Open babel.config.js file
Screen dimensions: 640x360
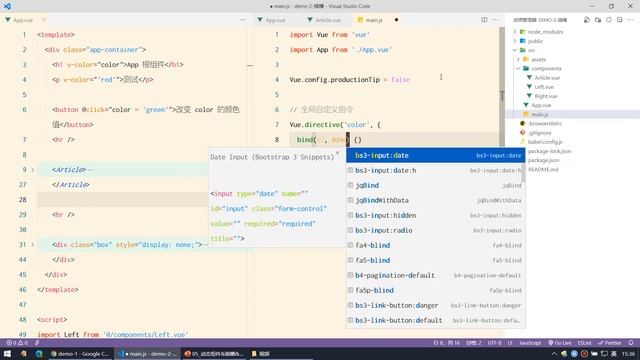pos(545,142)
